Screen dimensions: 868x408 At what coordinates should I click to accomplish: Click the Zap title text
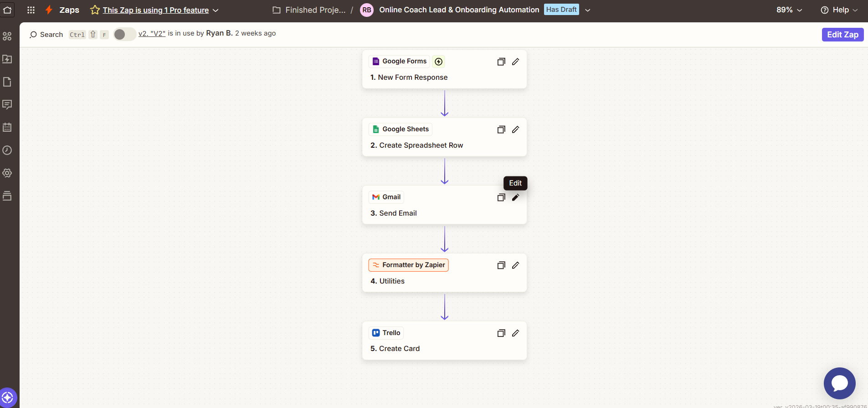pyautogui.click(x=459, y=10)
